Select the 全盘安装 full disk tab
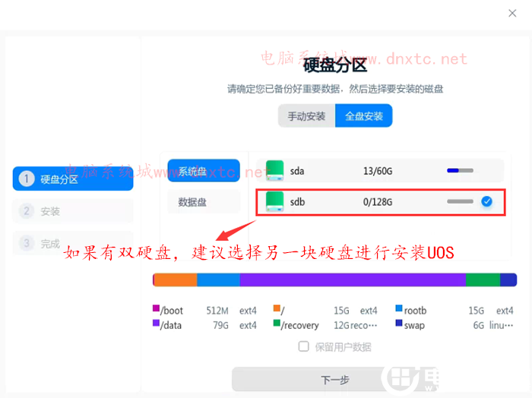The height and width of the screenshot is (398, 532). coord(364,116)
